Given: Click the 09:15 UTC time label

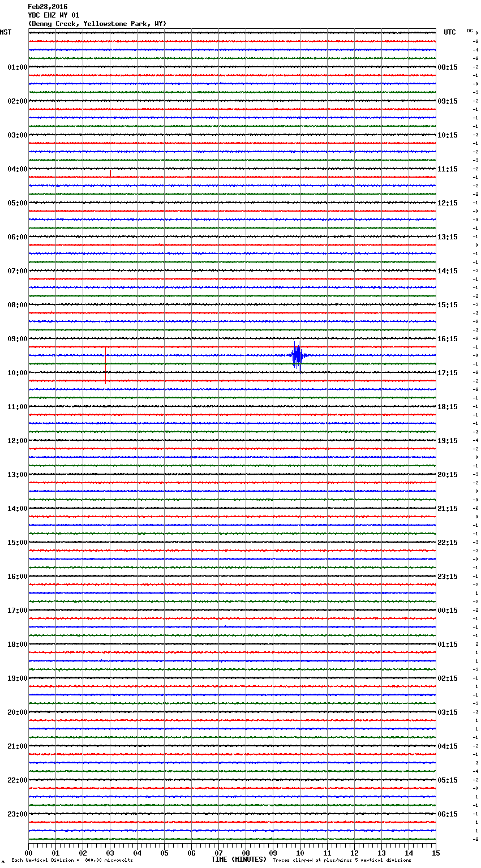Looking at the screenshot, I should click(448, 101).
